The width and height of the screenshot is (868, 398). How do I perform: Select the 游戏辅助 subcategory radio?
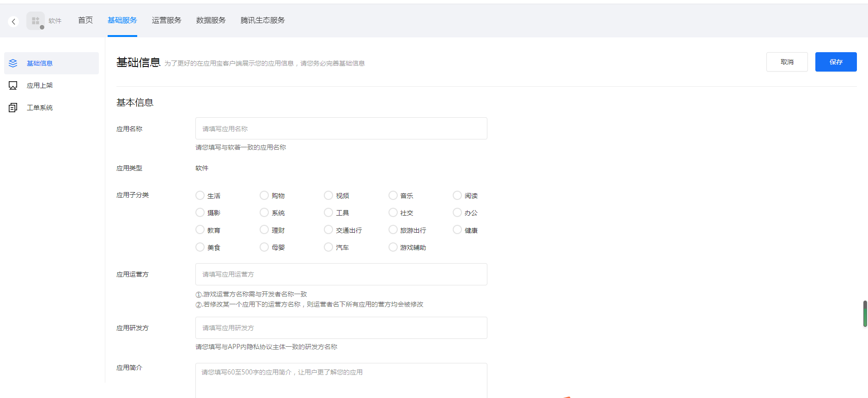pos(393,247)
